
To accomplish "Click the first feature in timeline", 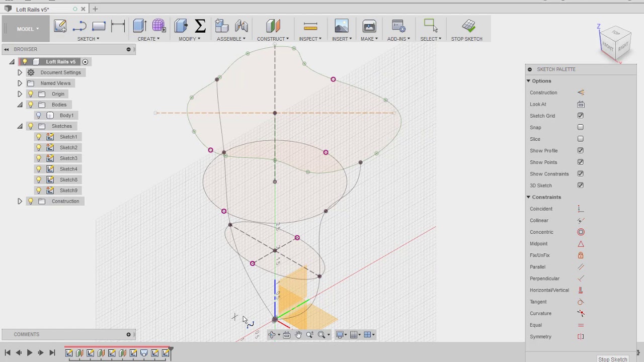I will [69, 353].
